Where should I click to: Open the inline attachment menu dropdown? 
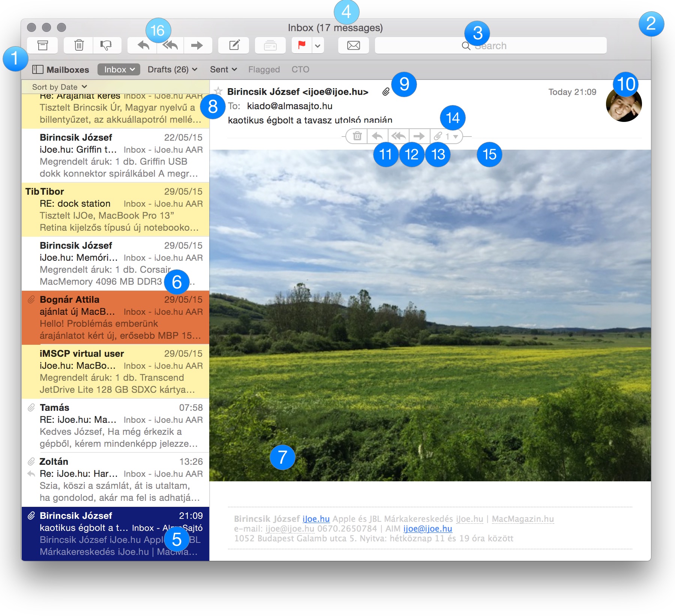point(446,136)
